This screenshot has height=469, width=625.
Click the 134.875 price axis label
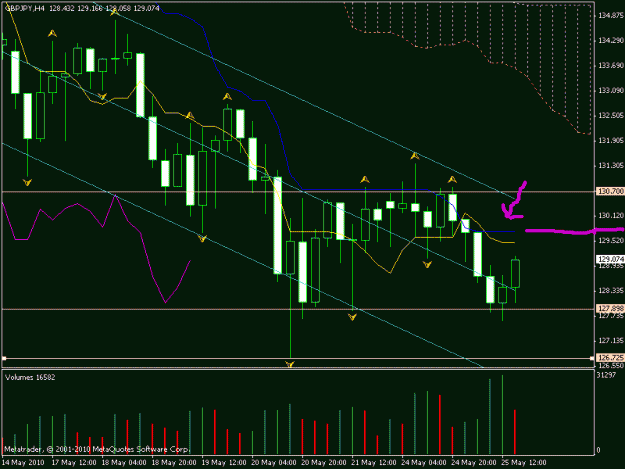611,16
